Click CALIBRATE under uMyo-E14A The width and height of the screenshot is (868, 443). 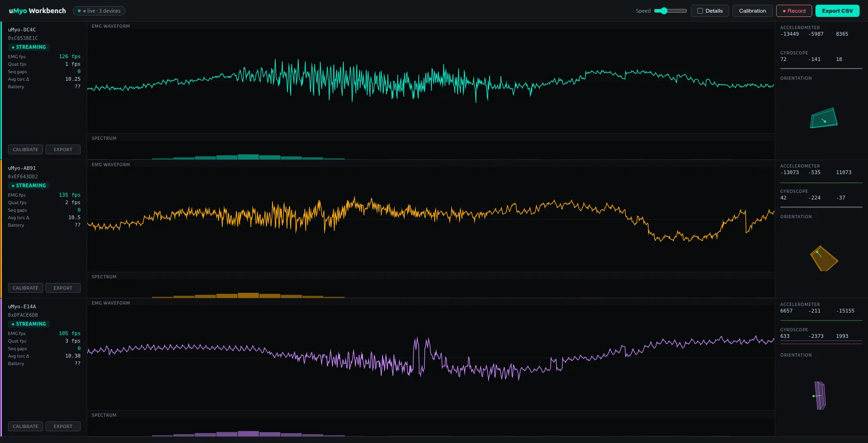pyautogui.click(x=25, y=426)
